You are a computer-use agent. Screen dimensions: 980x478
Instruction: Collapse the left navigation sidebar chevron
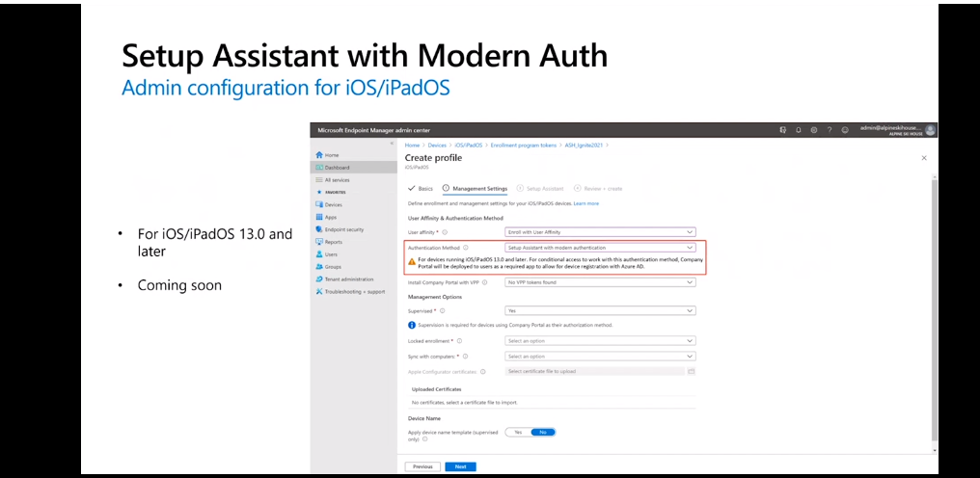tap(392, 144)
